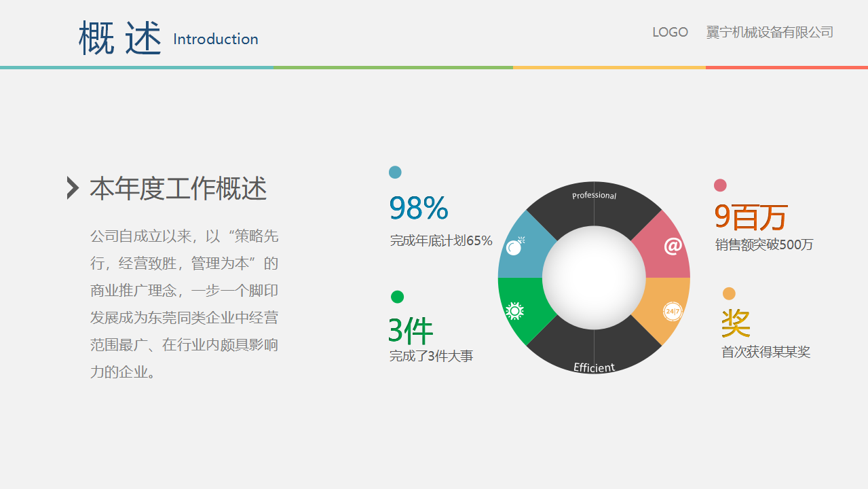The image size is (868, 489).
Task: Click the blue dot above 98%
Action: click(395, 172)
